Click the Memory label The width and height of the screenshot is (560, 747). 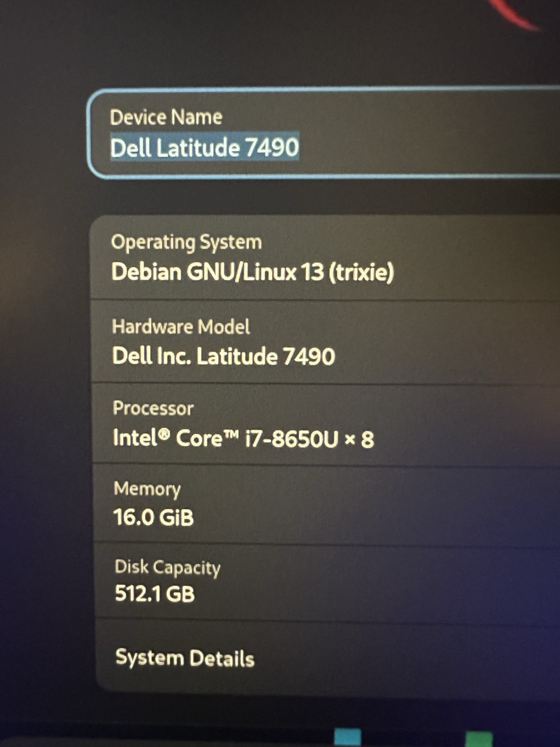coord(147,489)
